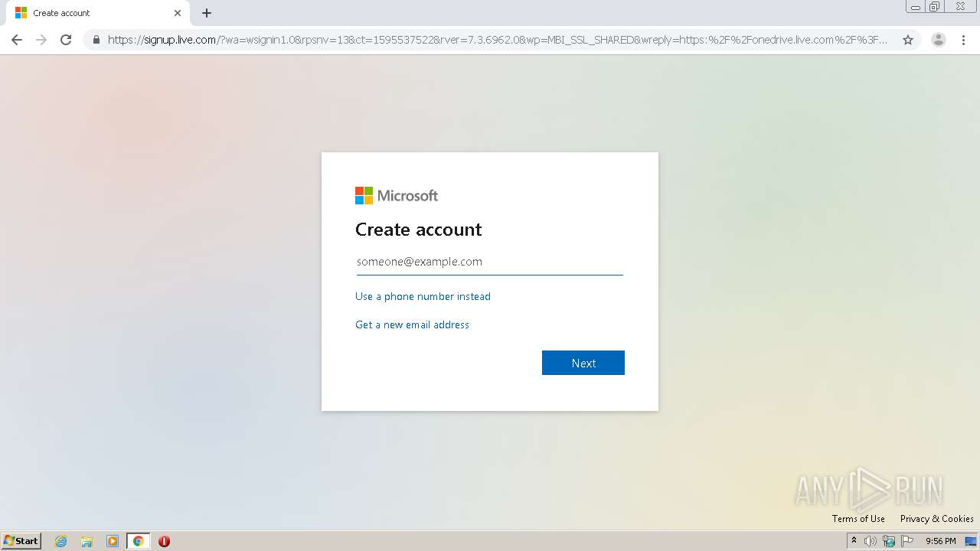Switch to the Chrome taskbar button

click(138, 541)
